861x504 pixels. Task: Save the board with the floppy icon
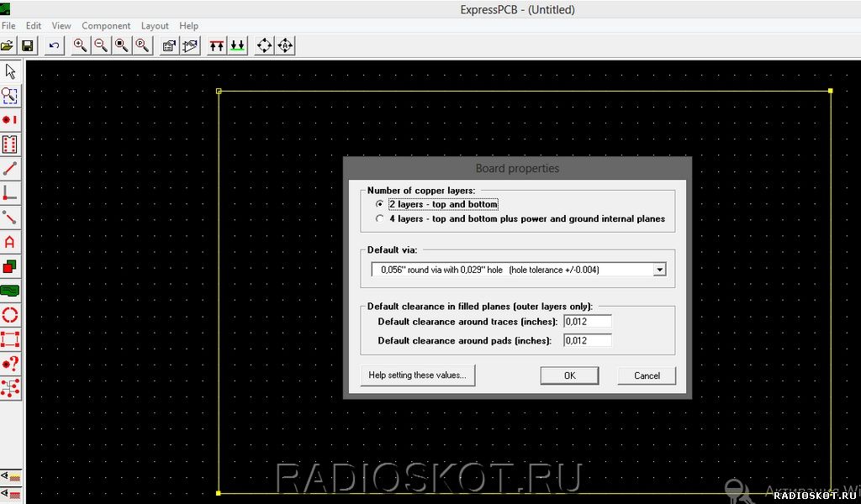[x=28, y=45]
